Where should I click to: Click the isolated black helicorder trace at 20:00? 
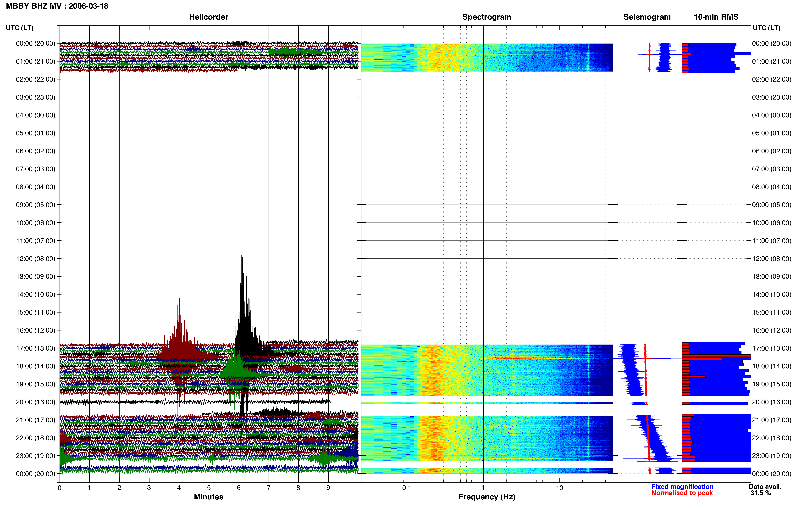[x=195, y=402]
